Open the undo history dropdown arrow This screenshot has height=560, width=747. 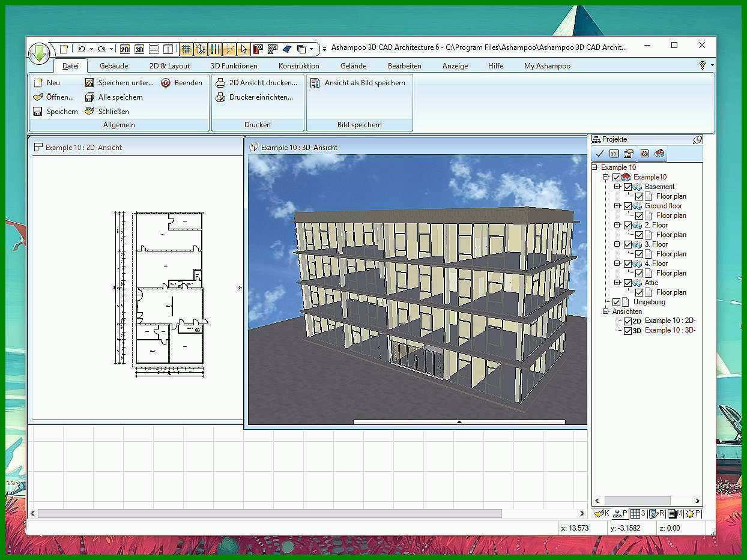pyautogui.click(x=91, y=49)
